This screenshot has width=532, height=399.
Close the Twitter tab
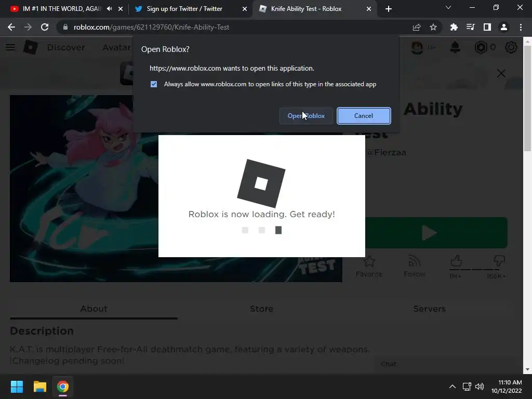pyautogui.click(x=245, y=9)
